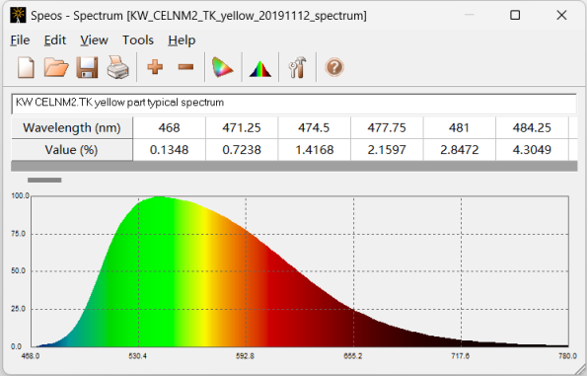Open a spectrum file with folder icon
Screen dimensions: 588x376
56,67
